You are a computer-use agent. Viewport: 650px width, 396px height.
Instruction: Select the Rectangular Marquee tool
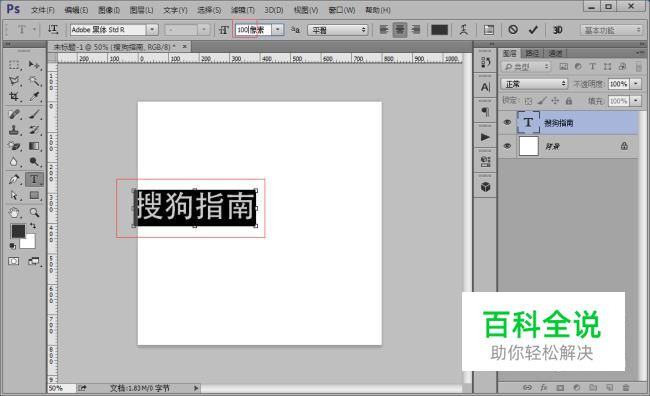coord(14,65)
